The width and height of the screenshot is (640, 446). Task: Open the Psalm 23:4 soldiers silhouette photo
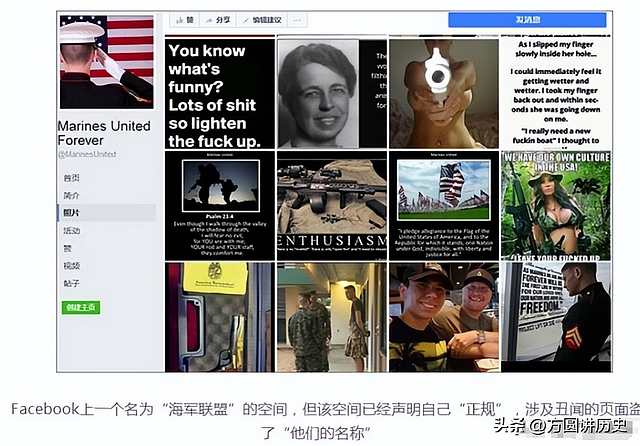[220, 206]
